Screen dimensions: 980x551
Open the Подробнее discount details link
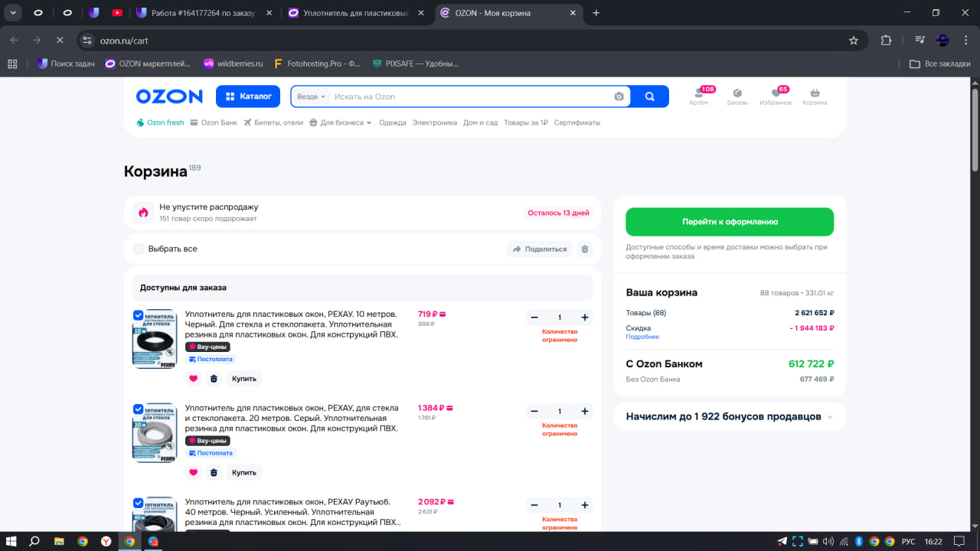point(642,337)
